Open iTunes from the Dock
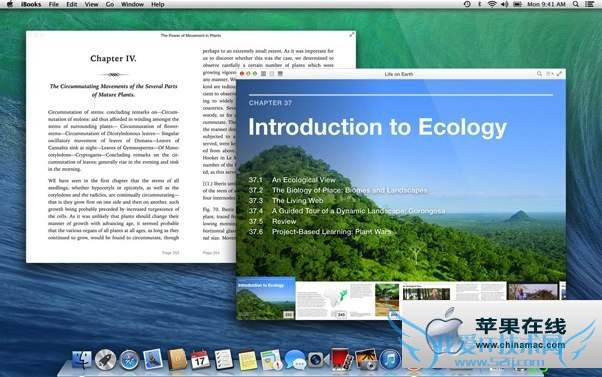602x377 pixels. click(x=390, y=360)
